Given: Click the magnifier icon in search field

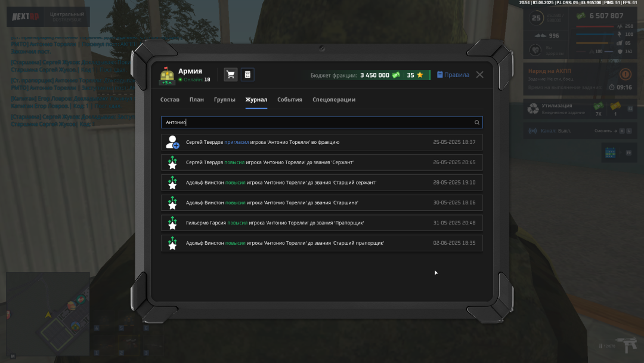Looking at the screenshot, I should point(476,122).
